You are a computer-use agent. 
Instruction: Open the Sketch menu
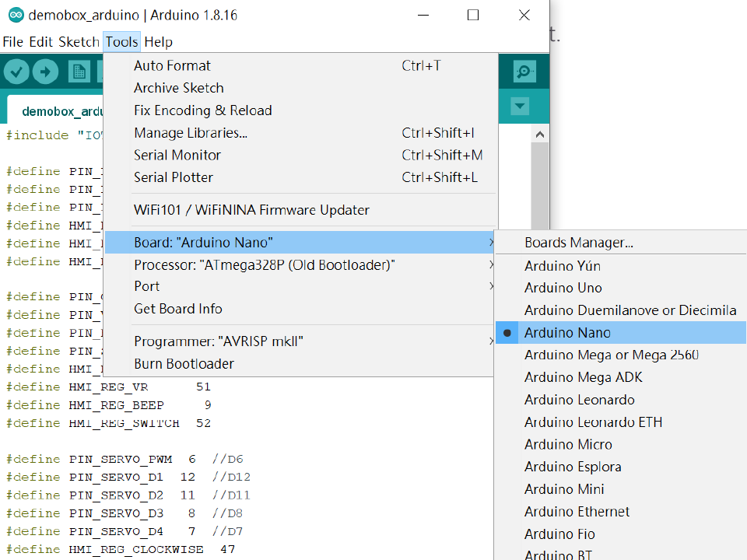79,42
